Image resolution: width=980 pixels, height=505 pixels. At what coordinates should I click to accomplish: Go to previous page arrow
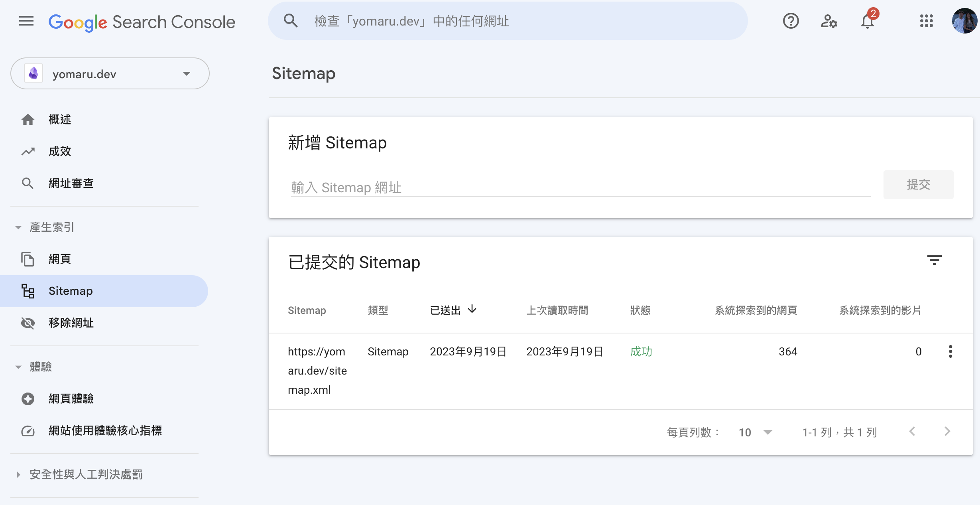click(912, 432)
